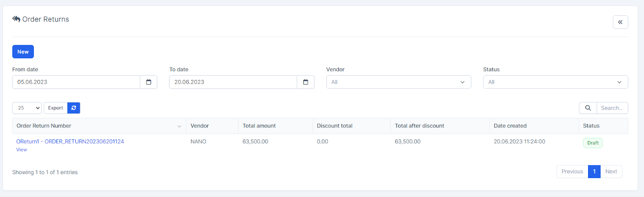
Task: Click the From date text field
Action: coord(76,82)
